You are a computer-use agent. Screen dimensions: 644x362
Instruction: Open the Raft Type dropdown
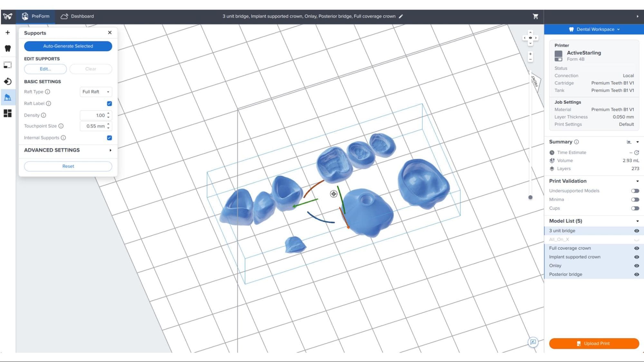[96, 92]
